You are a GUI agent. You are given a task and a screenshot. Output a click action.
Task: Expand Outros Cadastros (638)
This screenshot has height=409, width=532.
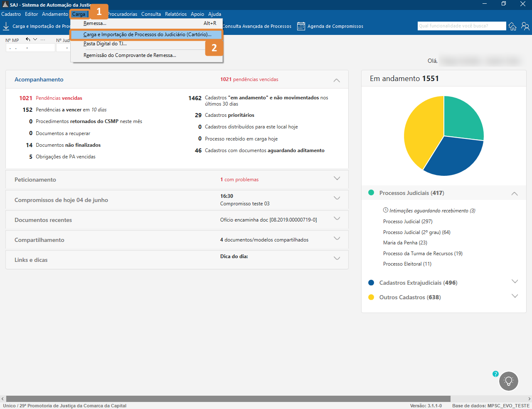[515, 296]
